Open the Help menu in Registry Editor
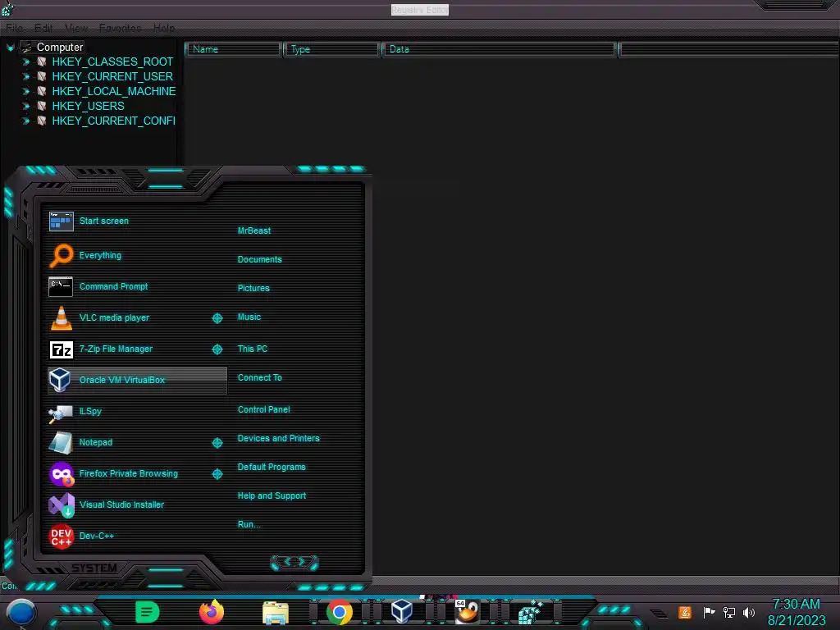This screenshot has width=840, height=630. pos(164,28)
